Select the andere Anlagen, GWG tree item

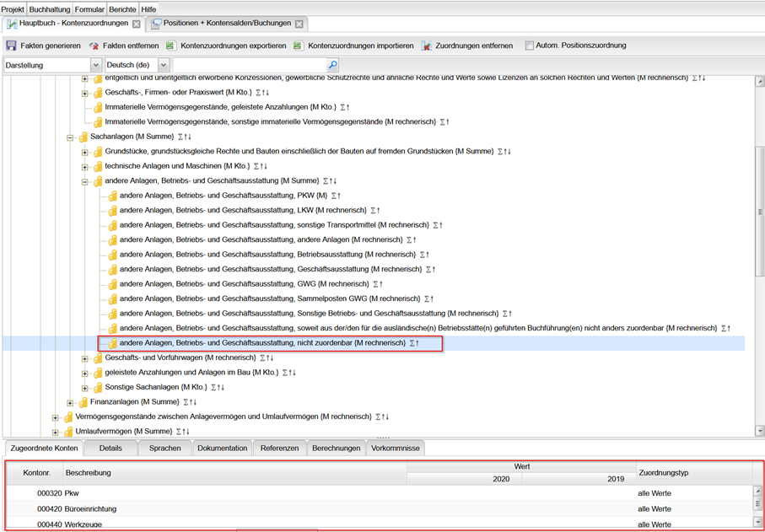tap(245, 284)
